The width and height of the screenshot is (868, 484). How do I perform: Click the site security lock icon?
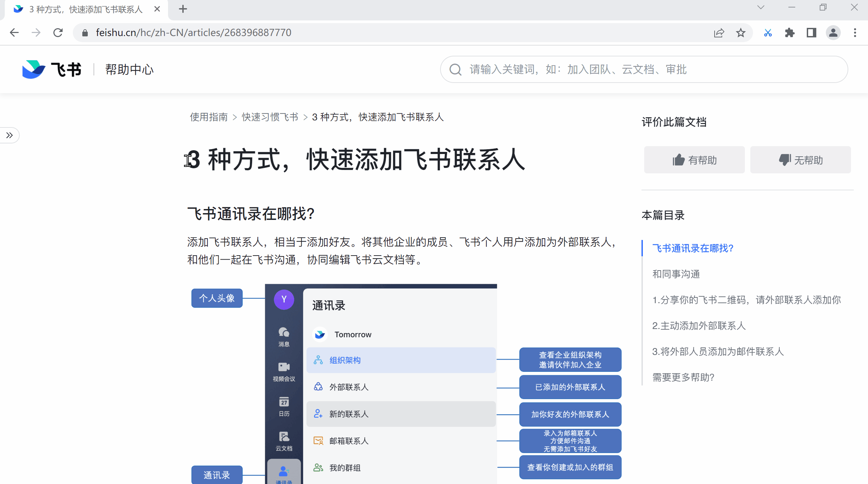click(85, 33)
